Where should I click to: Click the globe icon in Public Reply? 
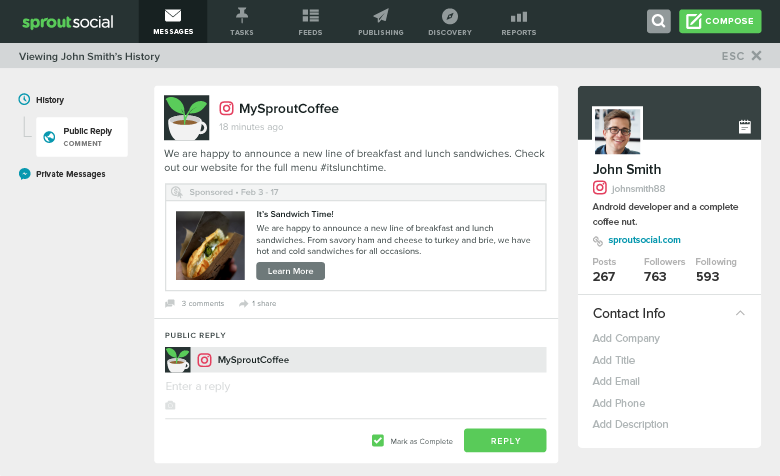[49, 137]
